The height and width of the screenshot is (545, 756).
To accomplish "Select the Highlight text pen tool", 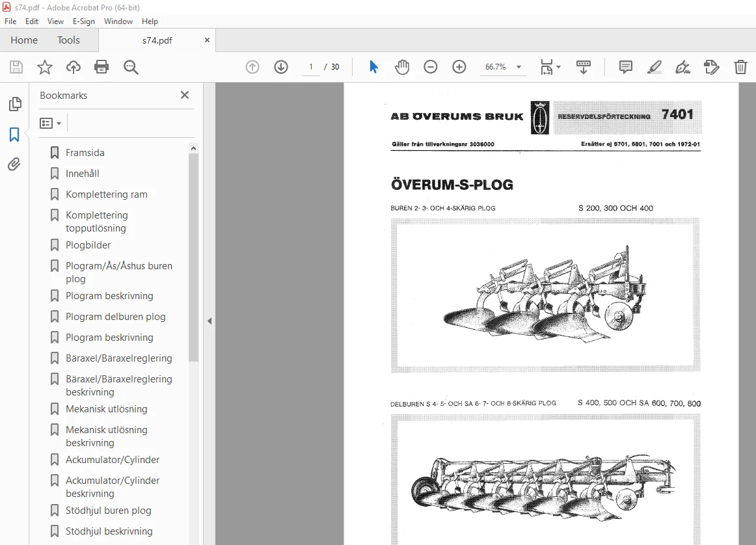I will click(x=655, y=67).
